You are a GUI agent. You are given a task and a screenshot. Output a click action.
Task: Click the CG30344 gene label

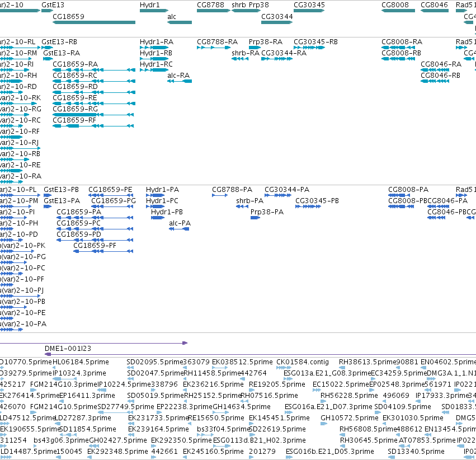click(277, 17)
